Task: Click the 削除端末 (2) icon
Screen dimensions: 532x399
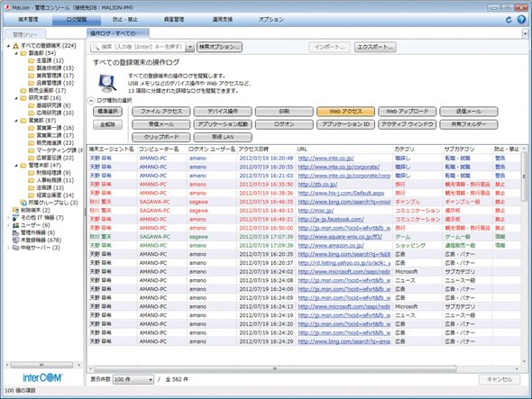Action: coord(15,210)
